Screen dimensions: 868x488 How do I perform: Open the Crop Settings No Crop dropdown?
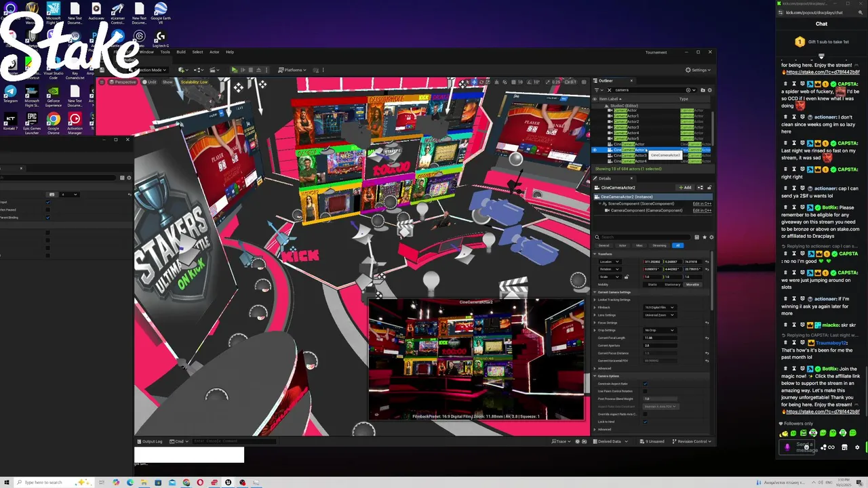[x=660, y=330]
